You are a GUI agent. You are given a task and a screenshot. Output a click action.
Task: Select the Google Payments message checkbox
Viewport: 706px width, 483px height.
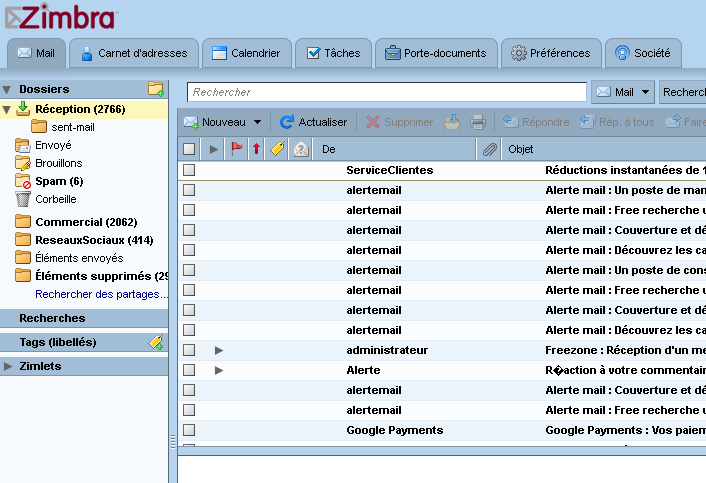[189, 430]
